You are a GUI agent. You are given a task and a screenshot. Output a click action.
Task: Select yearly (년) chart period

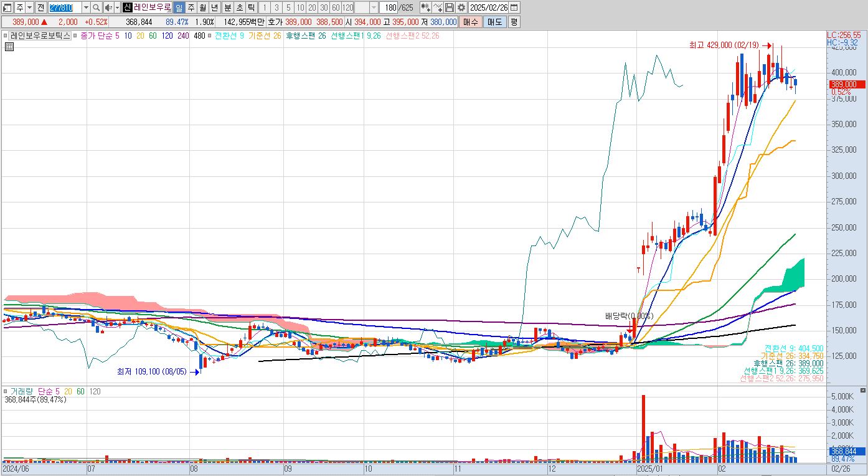pyautogui.click(x=214, y=7)
